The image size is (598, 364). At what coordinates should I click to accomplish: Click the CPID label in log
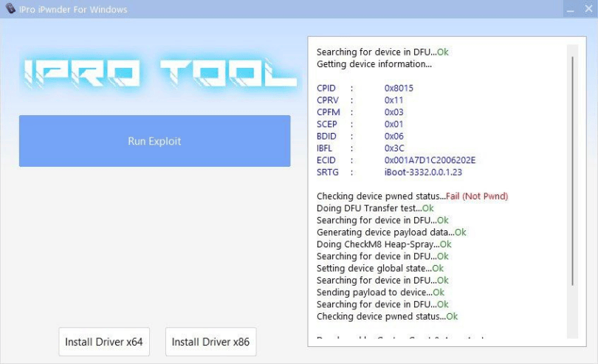[326, 88]
